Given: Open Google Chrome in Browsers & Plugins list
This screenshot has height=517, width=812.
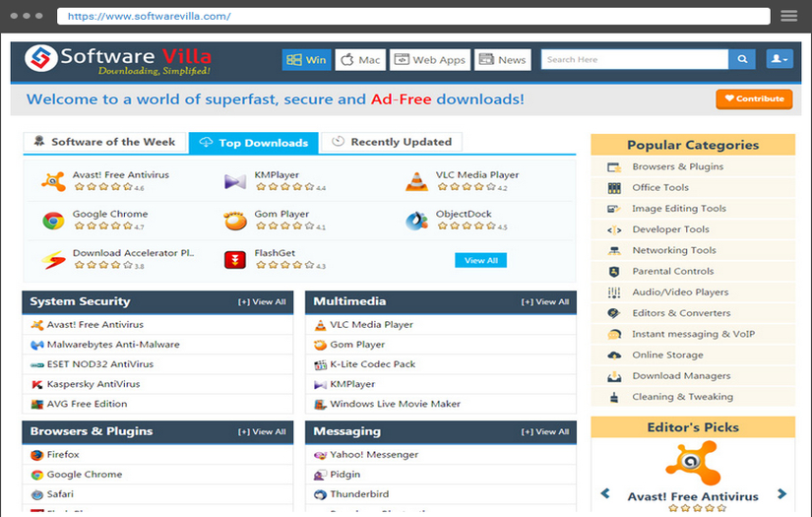Looking at the screenshot, I should tap(85, 475).
